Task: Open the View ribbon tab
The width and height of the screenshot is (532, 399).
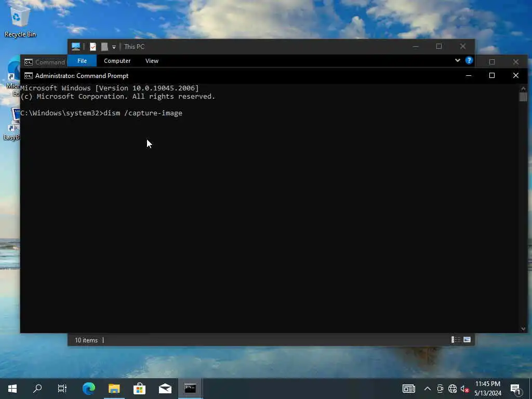Action: (x=152, y=61)
